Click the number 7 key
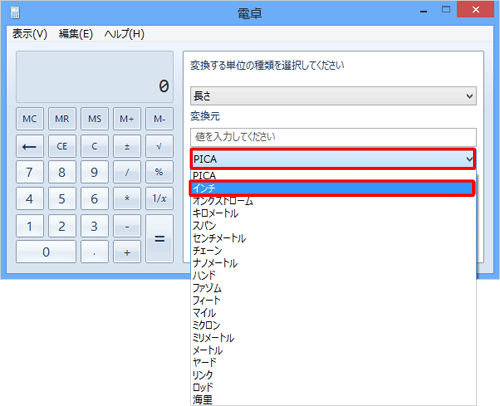This screenshot has height=406, width=500. pos(30,172)
